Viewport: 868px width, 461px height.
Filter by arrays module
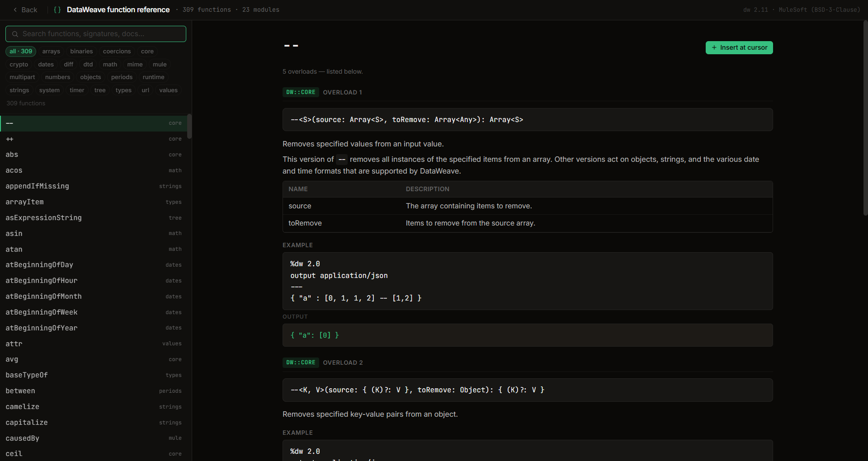coord(51,52)
